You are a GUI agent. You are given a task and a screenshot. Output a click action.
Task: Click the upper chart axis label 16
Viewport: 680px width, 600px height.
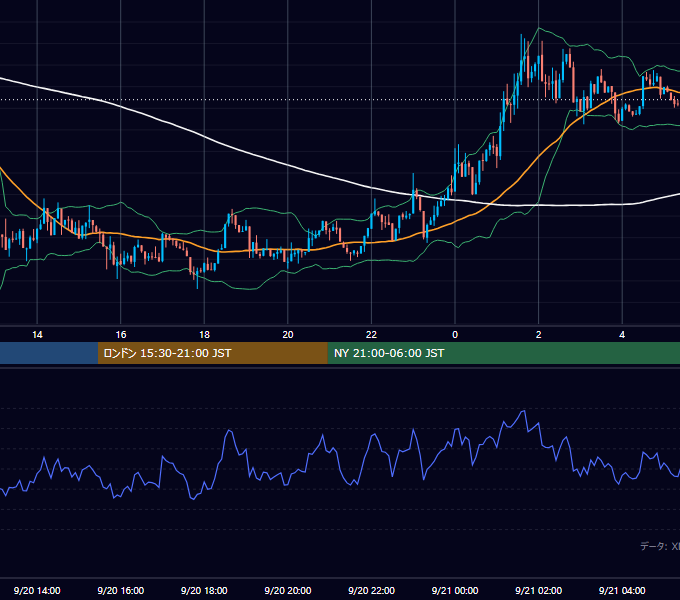click(121, 335)
